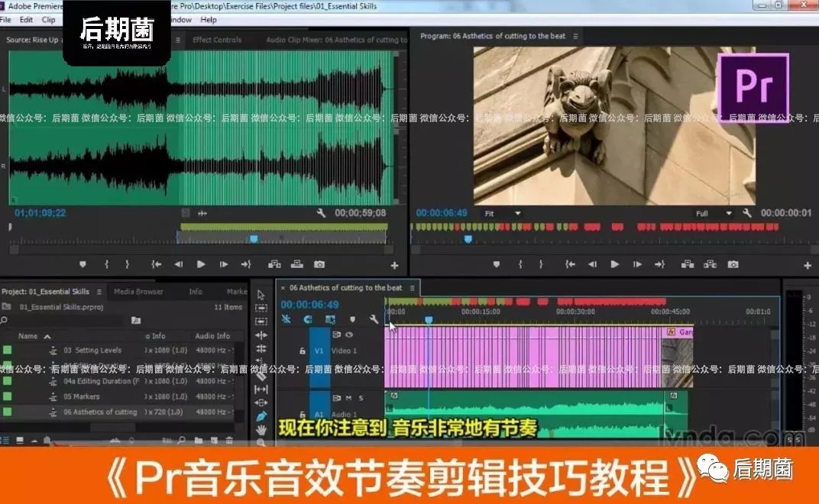Select the Hand tool

(261, 430)
